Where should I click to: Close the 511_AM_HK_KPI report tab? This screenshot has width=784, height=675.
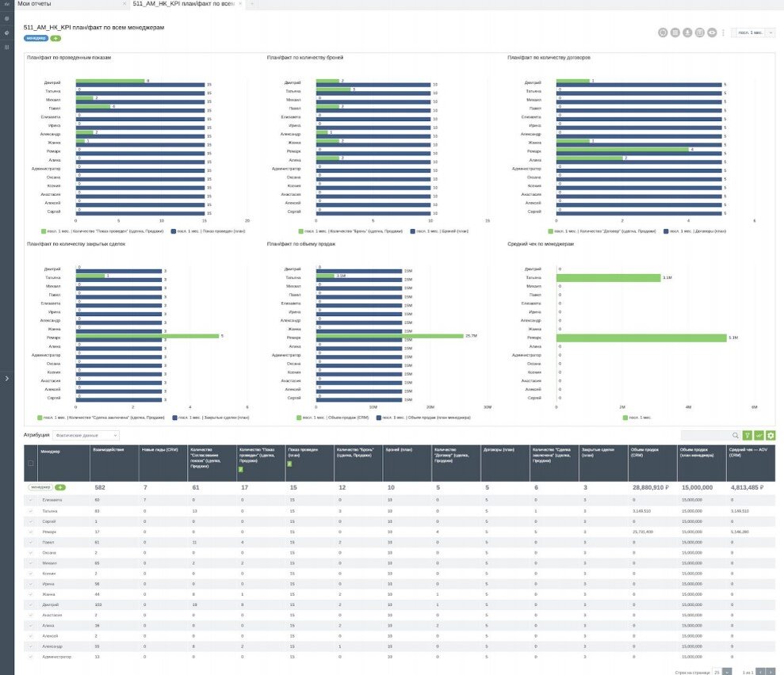pos(240,3)
